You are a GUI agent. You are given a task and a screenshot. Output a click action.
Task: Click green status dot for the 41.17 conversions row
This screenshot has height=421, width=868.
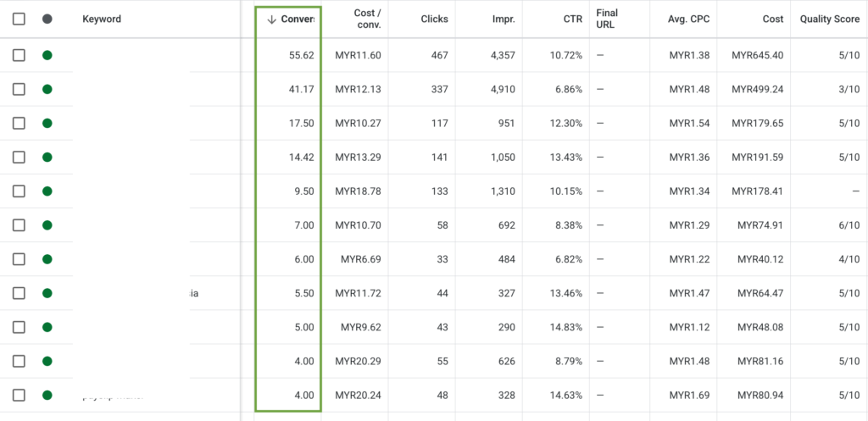click(47, 89)
